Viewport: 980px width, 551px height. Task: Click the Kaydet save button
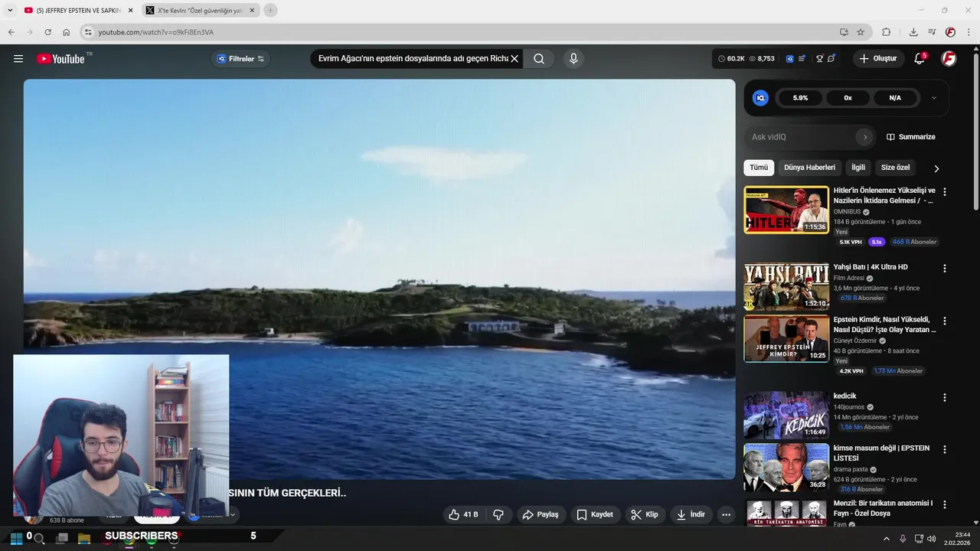[x=595, y=514]
